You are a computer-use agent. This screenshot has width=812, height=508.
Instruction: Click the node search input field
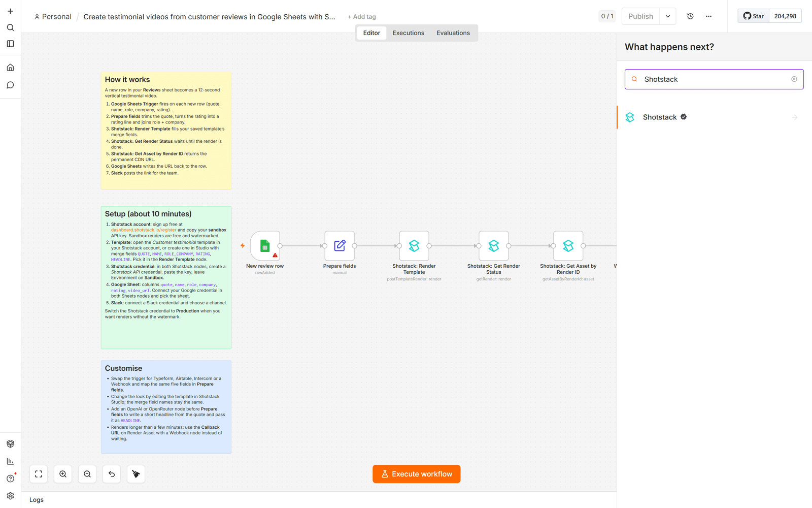pyautogui.click(x=714, y=79)
